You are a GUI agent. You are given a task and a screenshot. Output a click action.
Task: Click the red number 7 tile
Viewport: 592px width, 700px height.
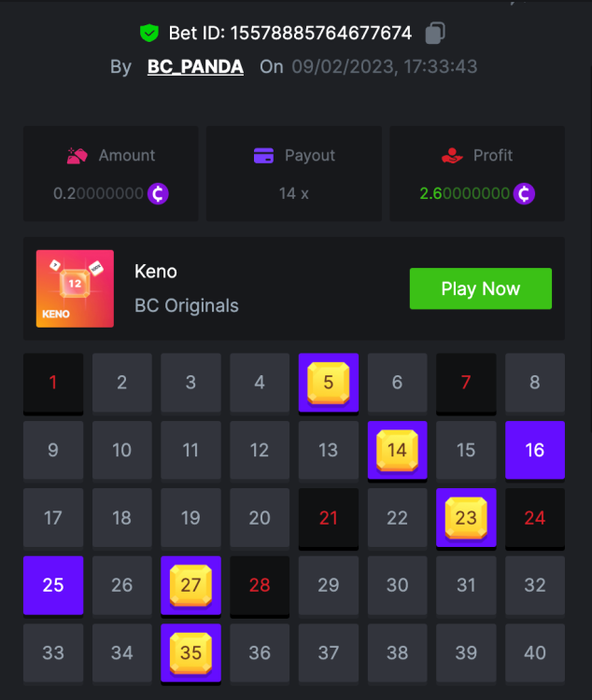tap(466, 383)
